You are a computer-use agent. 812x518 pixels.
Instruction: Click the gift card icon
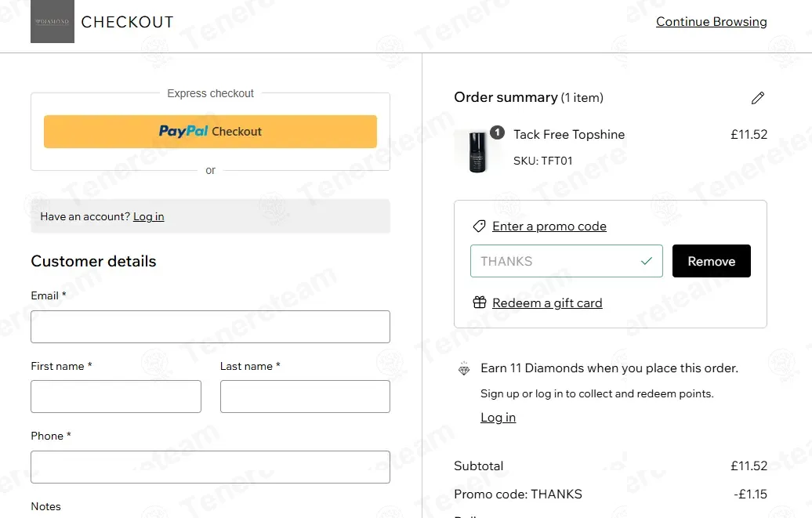tap(480, 302)
